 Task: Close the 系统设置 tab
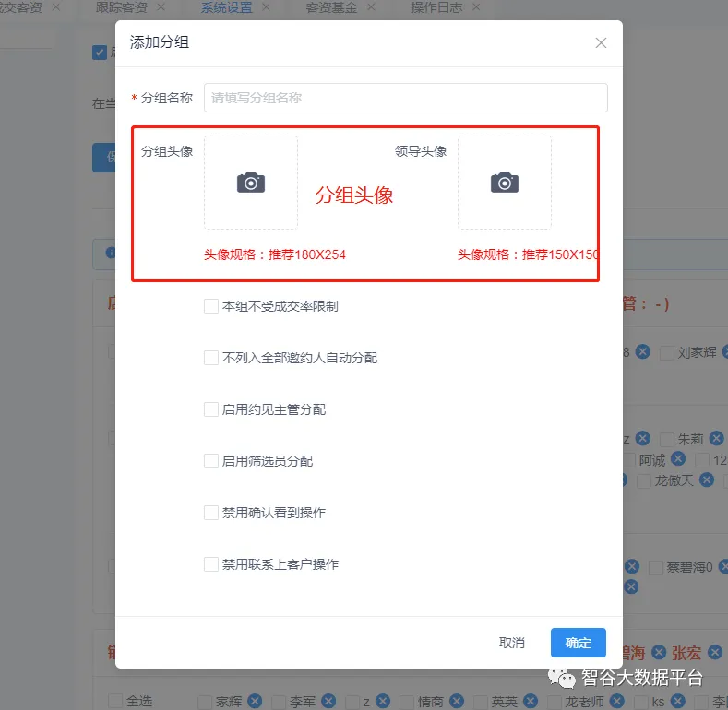(x=267, y=6)
